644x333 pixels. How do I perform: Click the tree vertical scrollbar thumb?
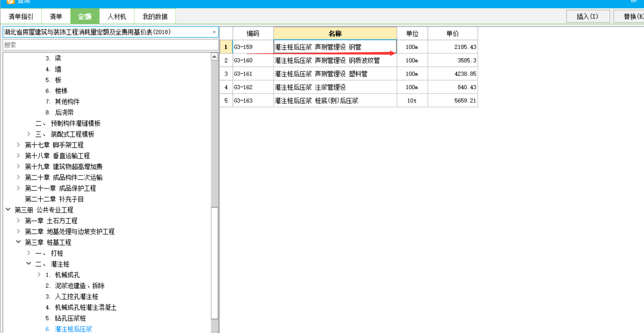[x=215, y=263]
